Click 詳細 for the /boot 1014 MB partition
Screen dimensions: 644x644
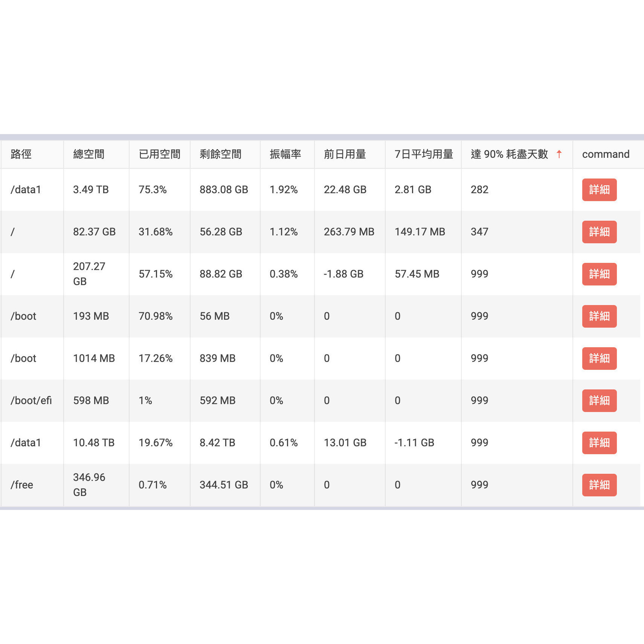pos(599,359)
